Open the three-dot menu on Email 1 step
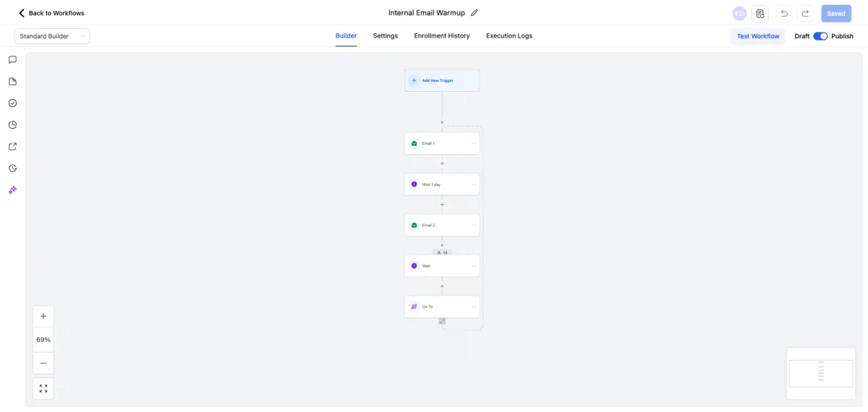The height and width of the screenshot is (412, 868). coord(473,143)
